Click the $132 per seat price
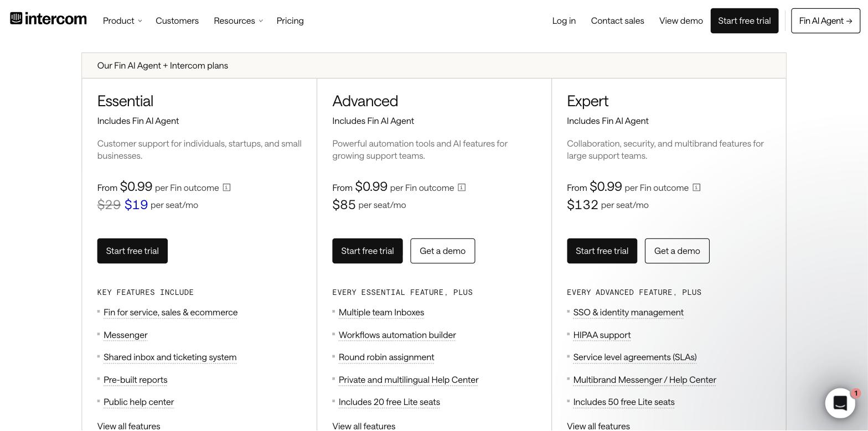Image resolution: width=868 pixels, height=431 pixels. 582,205
